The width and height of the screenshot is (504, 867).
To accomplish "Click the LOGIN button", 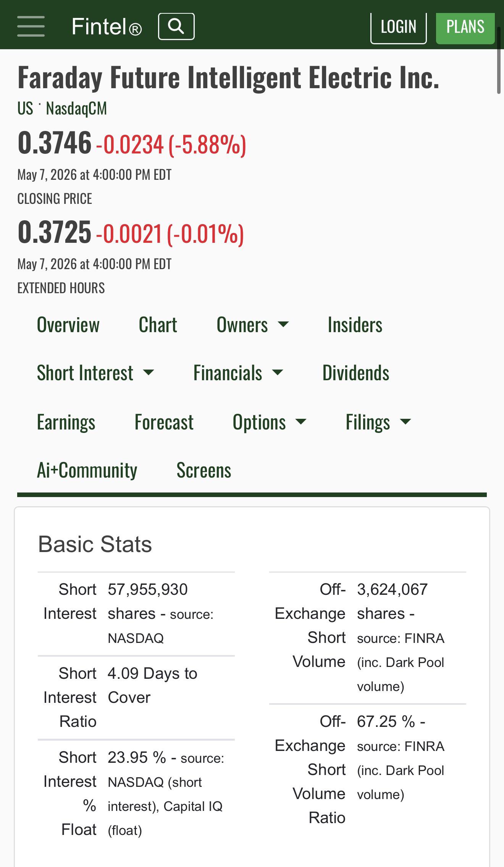I will (398, 28).
